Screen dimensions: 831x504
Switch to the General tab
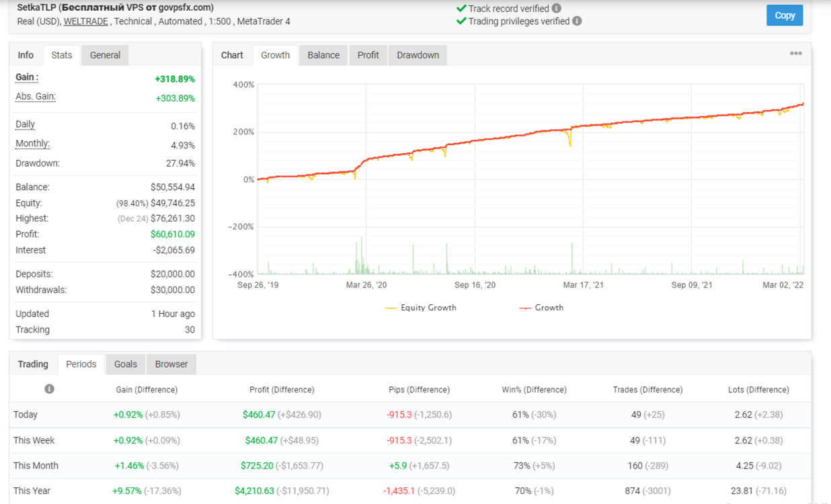click(x=106, y=55)
